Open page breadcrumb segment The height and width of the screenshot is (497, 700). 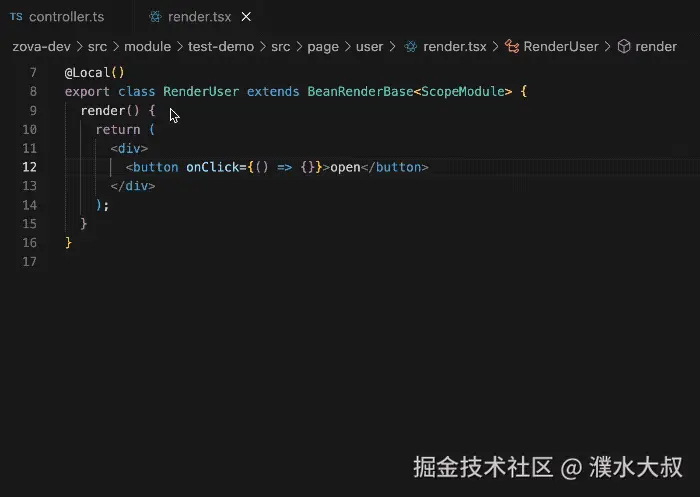(x=323, y=47)
